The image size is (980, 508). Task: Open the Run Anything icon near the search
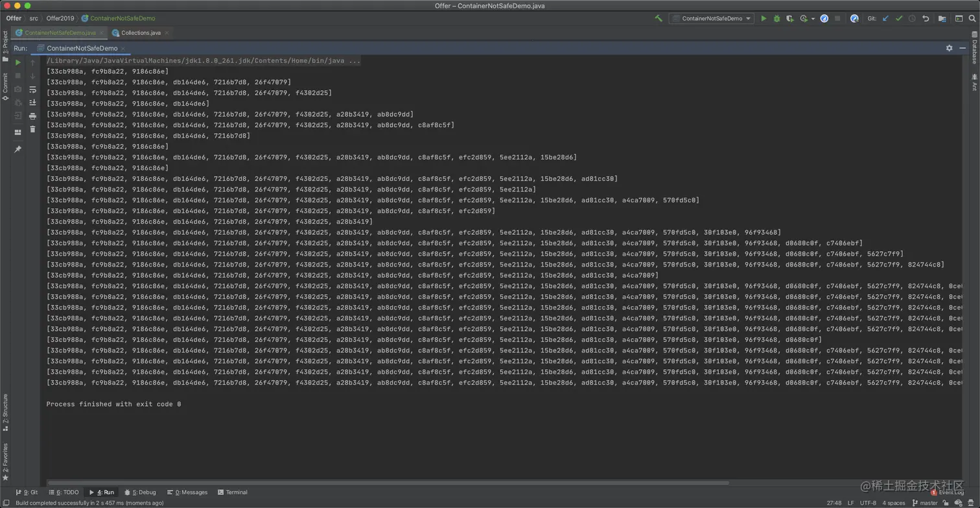click(959, 19)
